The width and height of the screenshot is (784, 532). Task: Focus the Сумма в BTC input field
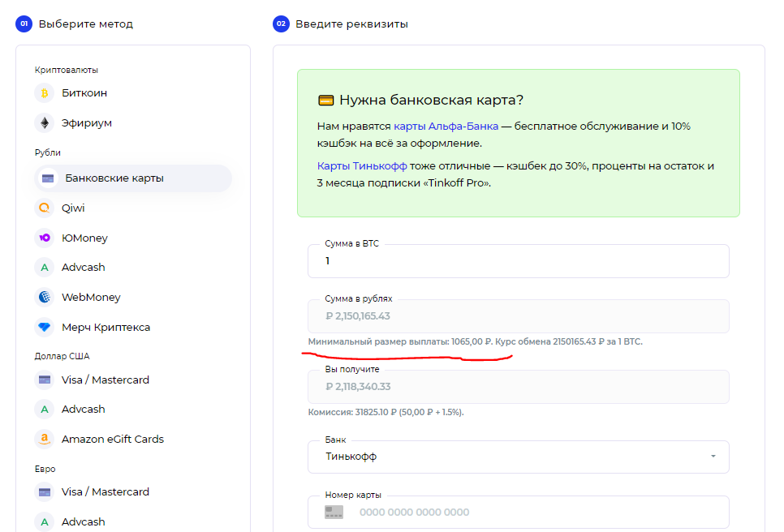(519, 261)
